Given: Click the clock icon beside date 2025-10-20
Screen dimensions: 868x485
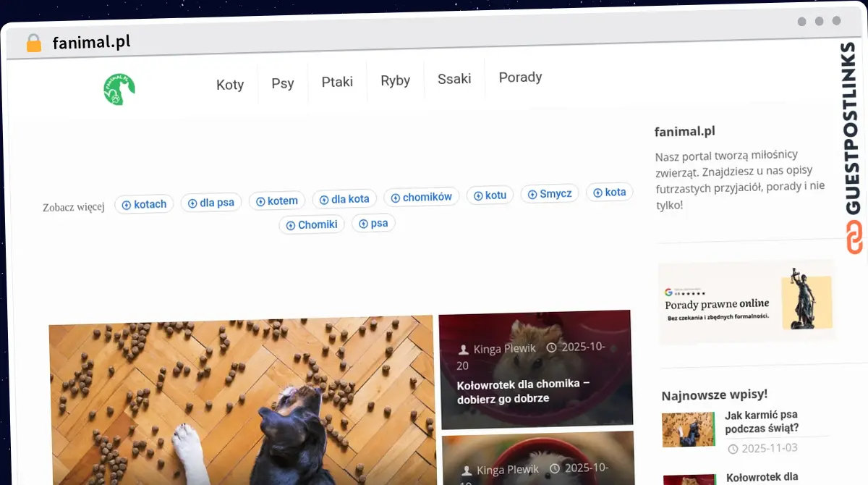Looking at the screenshot, I should click(550, 345).
